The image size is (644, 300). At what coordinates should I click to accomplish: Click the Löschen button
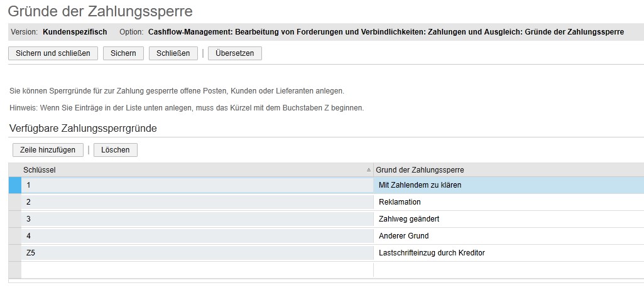tap(115, 150)
